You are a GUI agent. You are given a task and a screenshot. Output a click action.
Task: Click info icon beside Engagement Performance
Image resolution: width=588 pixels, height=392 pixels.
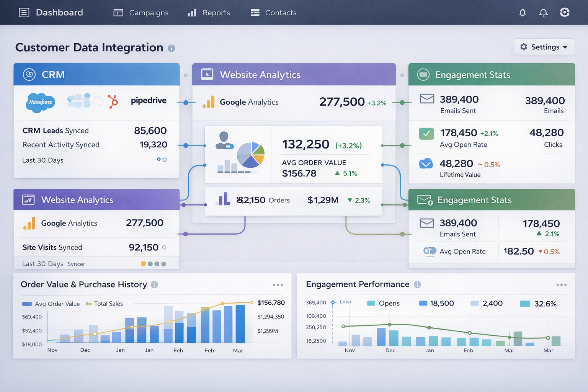coord(417,284)
